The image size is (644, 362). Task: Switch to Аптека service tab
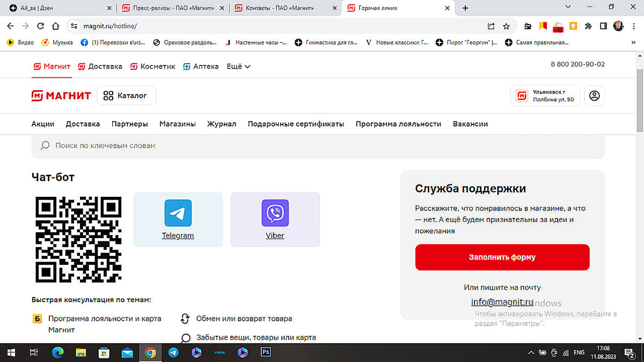201,67
